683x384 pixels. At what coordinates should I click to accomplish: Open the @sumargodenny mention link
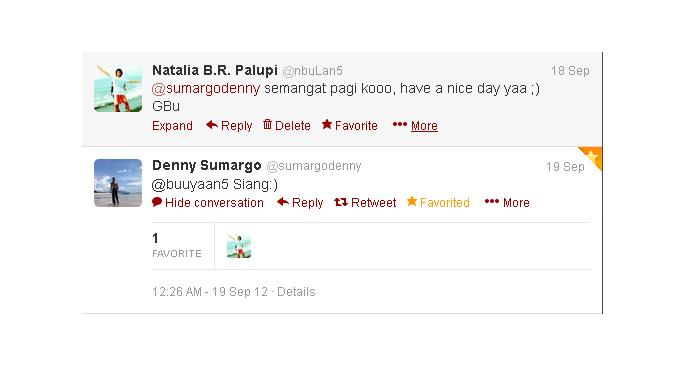pos(206,88)
